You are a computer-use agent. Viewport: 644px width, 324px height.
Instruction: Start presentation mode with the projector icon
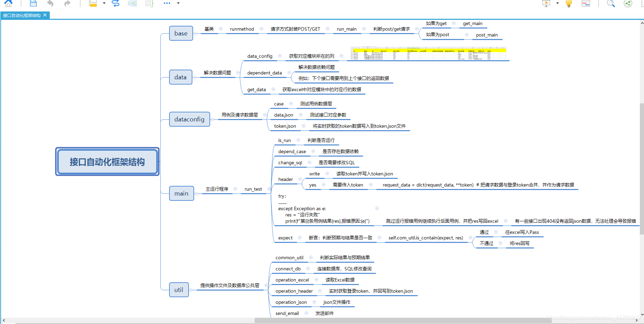pyautogui.click(x=546, y=3)
